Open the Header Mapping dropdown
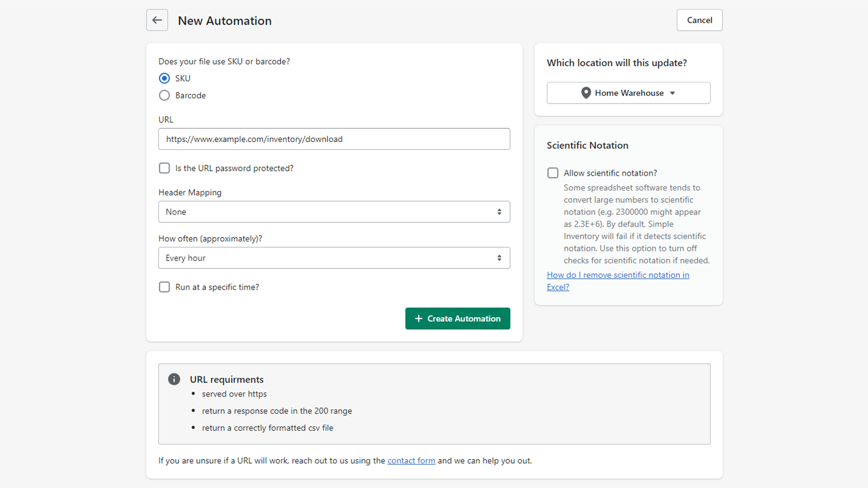The image size is (868, 488). tap(334, 211)
